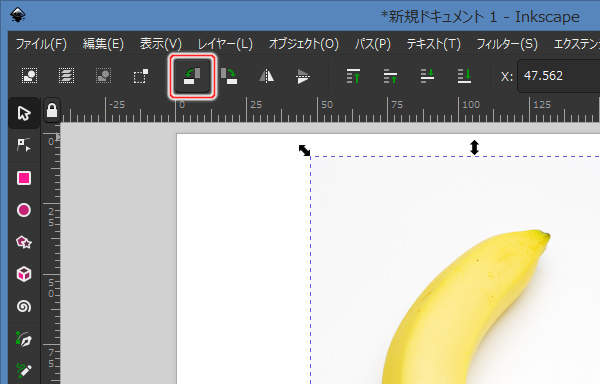Toggle the guides lock icon
Screen dimensions: 600x384
[x=52, y=111]
